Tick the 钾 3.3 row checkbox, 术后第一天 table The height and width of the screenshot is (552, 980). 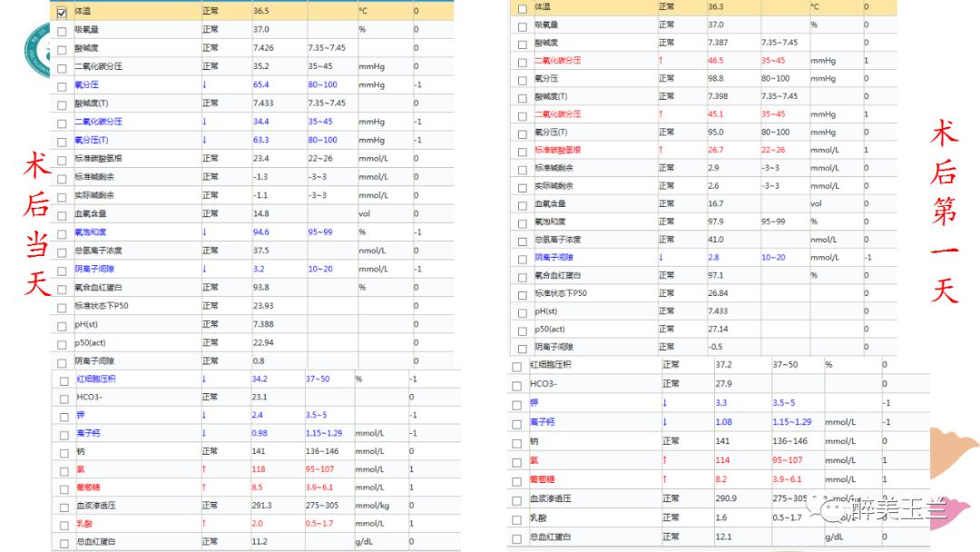click(x=516, y=405)
